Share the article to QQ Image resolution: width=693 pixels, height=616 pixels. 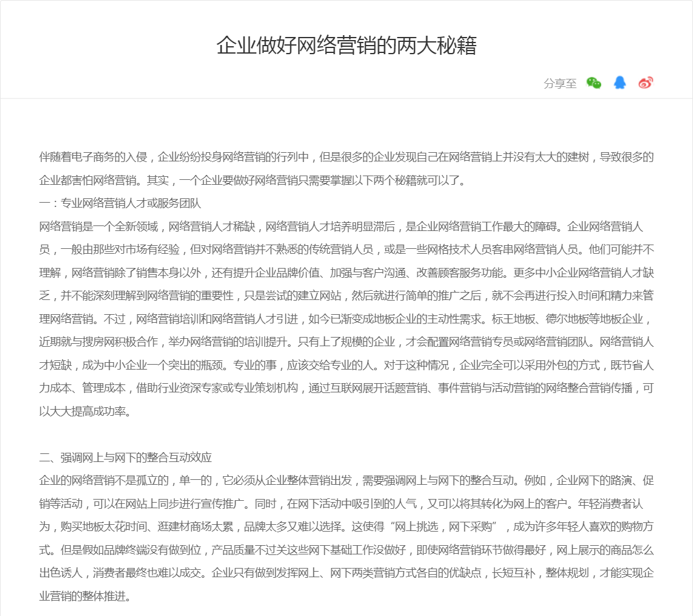coord(620,82)
